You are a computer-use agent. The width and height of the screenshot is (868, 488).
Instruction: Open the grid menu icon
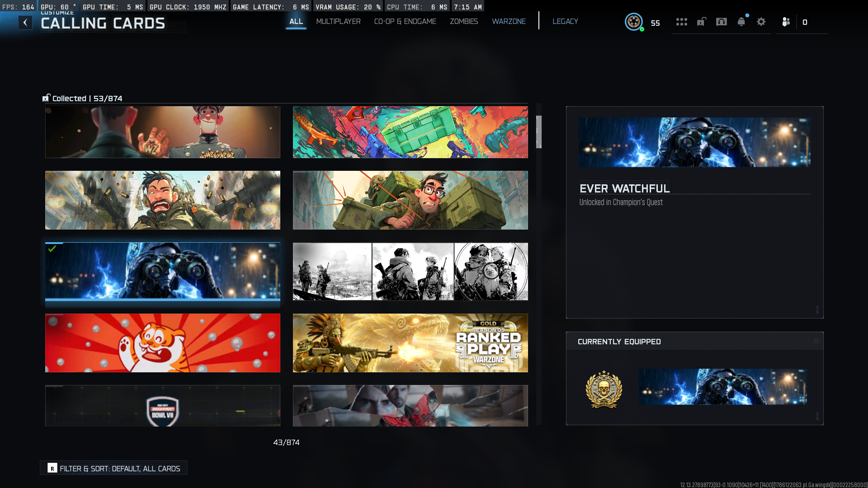point(682,22)
